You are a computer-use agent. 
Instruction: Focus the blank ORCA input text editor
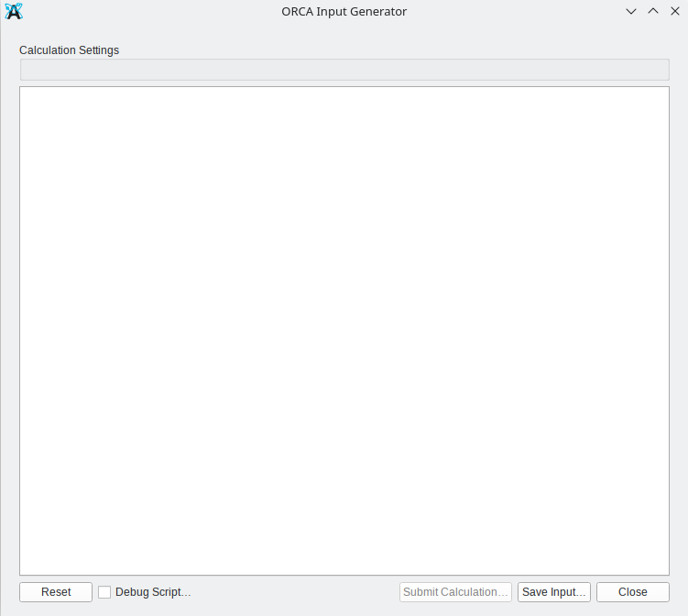[x=344, y=330]
